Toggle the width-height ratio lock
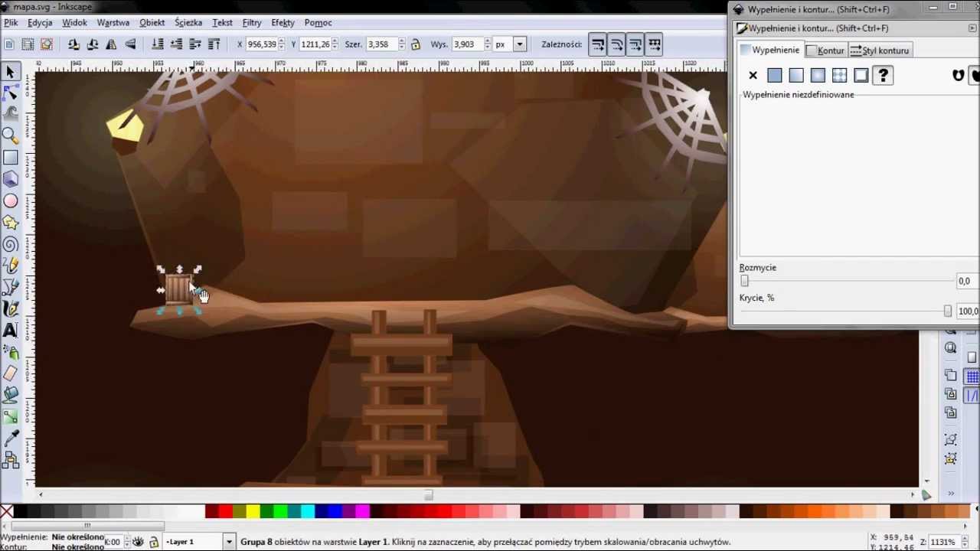The height and width of the screenshot is (551, 980). (415, 44)
